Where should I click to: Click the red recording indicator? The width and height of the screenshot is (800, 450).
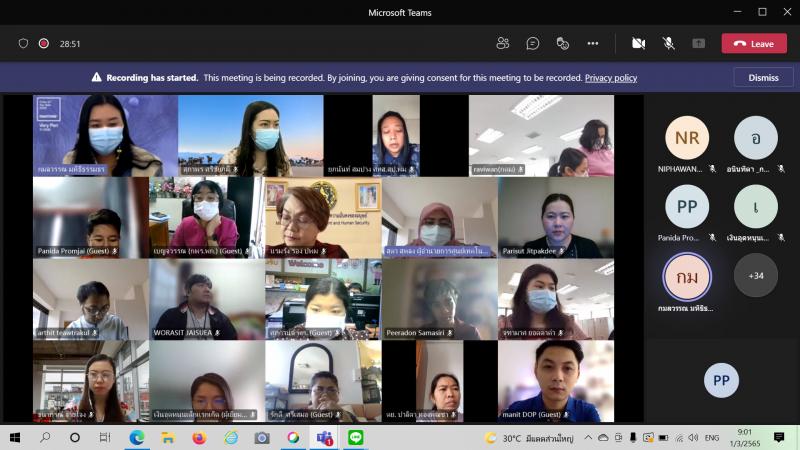pos(44,43)
